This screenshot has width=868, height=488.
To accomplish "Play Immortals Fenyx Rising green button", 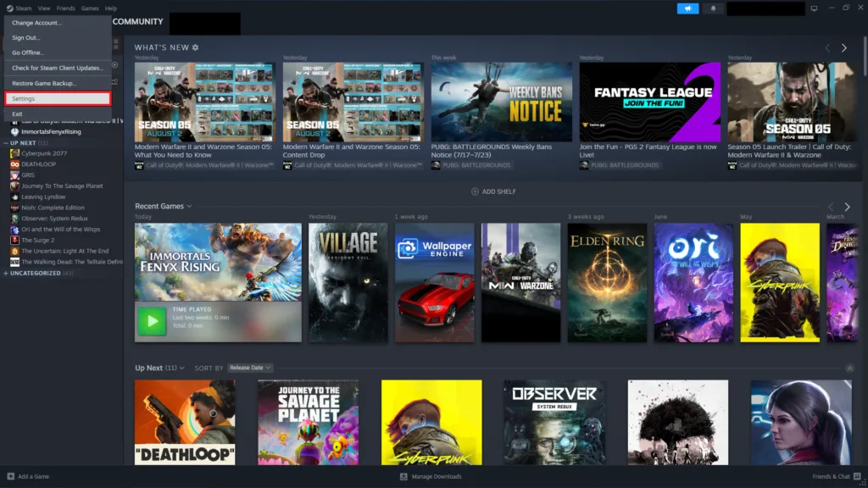I will pyautogui.click(x=152, y=321).
